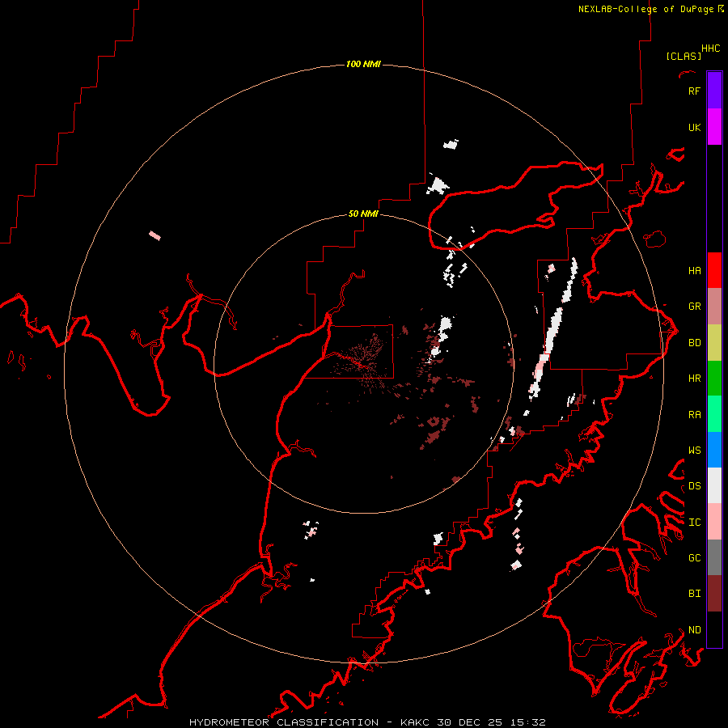Image resolution: width=728 pixels, height=728 pixels.
Task: Click the HA legend label
Action: tap(694, 270)
